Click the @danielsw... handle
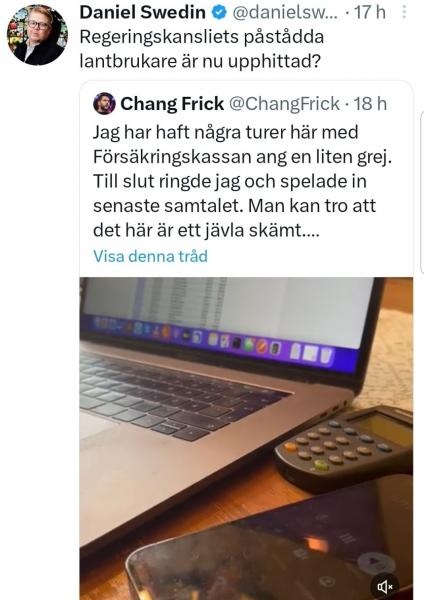424x600 pixels. click(285, 13)
